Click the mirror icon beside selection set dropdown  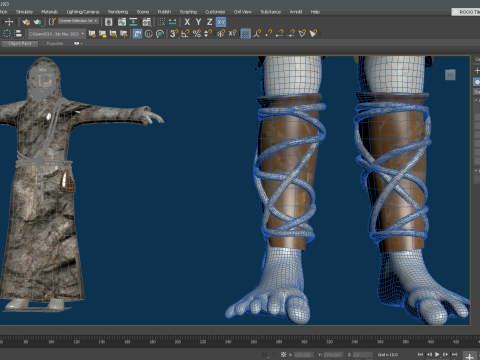click(x=108, y=22)
